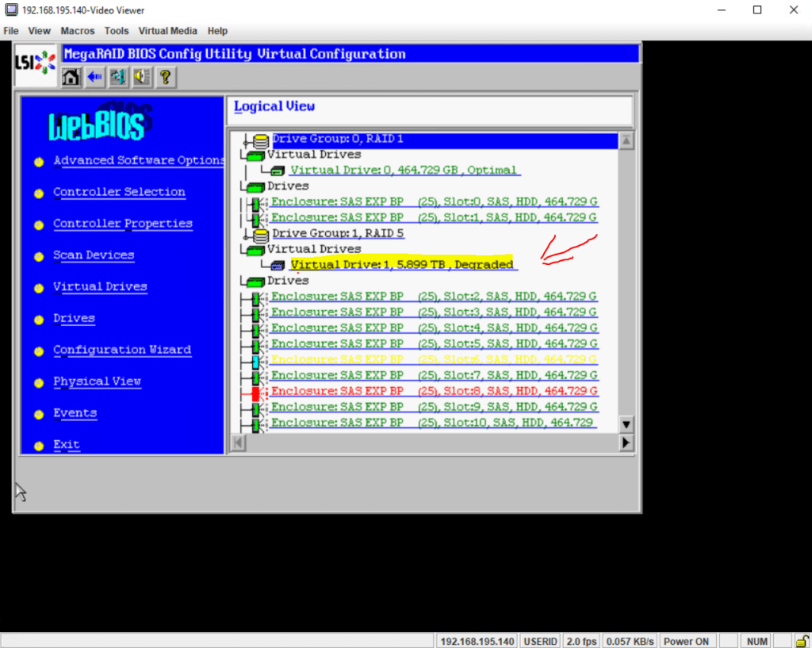Select the red Slot:8 drive entry

tap(434, 391)
